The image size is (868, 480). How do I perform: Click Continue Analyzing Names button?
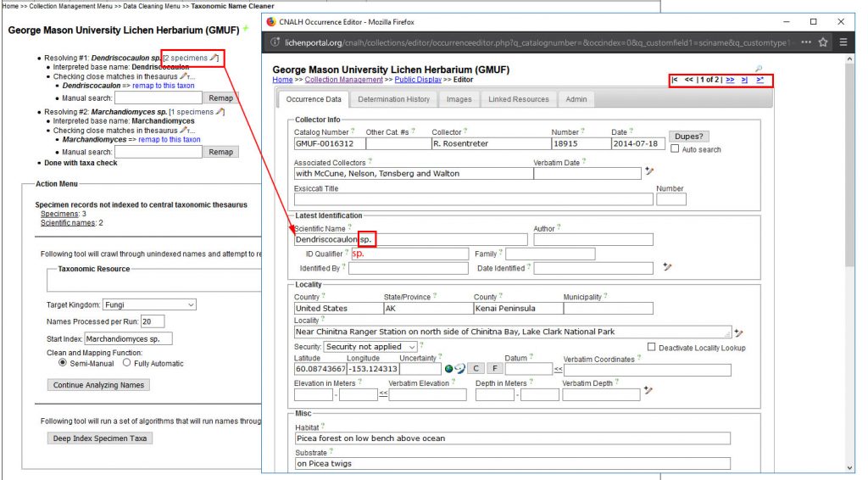(x=98, y=385)
